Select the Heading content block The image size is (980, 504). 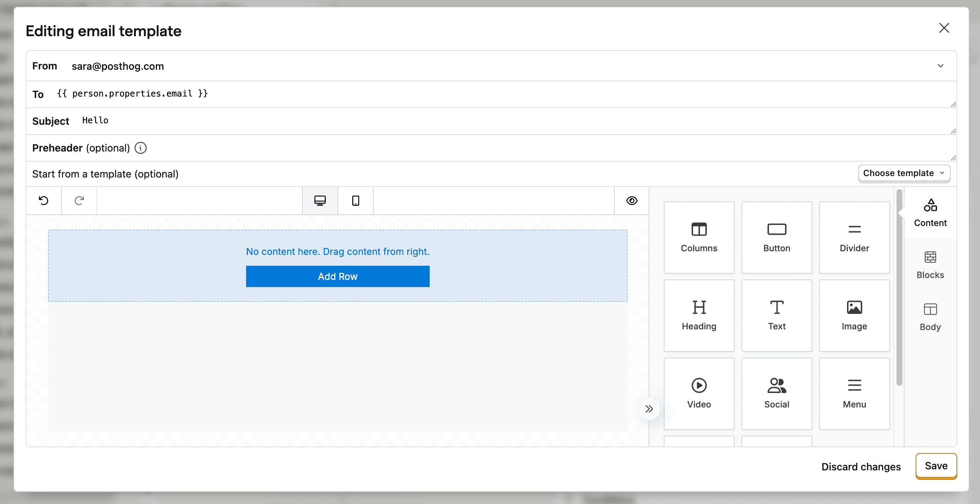(x=699, y=315)
